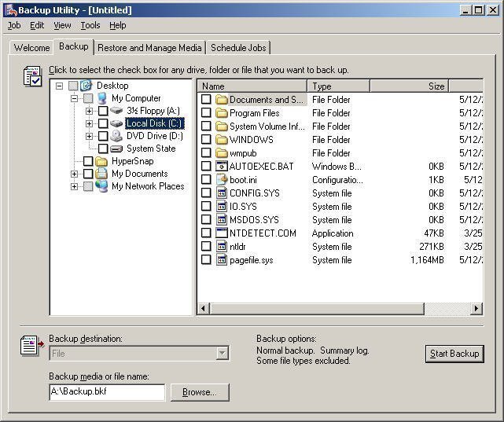This screenshot has height=422, width=504.
Task: Open the Tools menu
Action: tap(90, 25)
